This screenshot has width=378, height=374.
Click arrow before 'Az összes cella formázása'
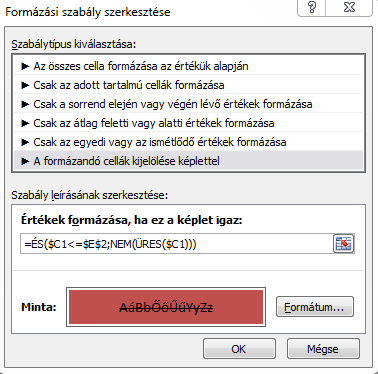click(25, 66)
